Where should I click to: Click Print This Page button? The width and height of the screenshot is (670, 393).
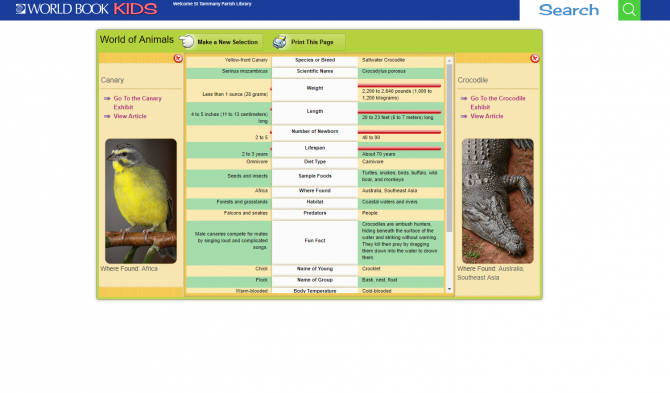309,42
